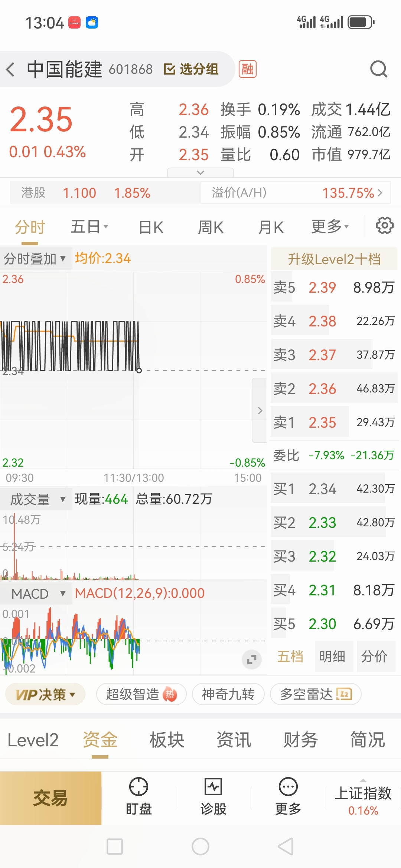Tap the Android back triangle
The height and width of the screenshot is (868, 401).
pyautogui.click(x=286, y=846)
